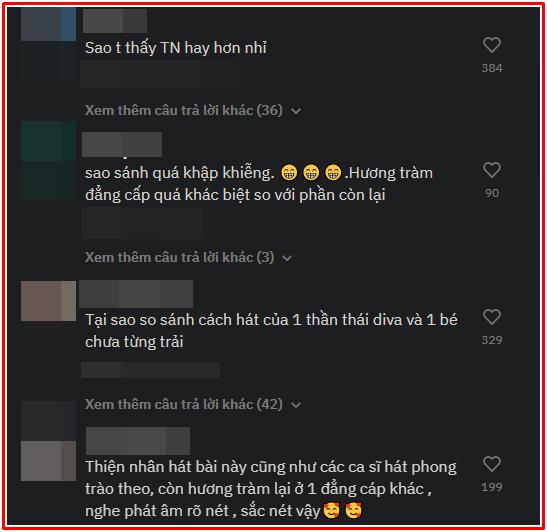Open username above 'Thiện nhân hát bài này'
Viewport: 547px width, 532px height.
[138, 441]
